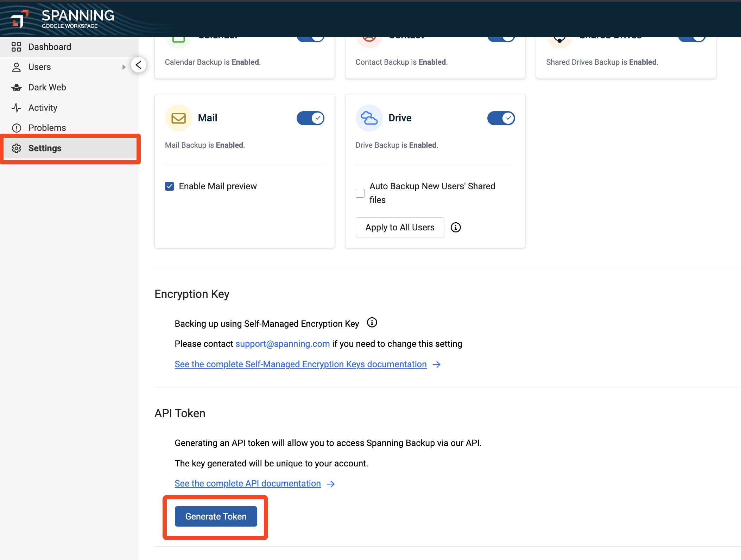Click arrow after Encryption Keys documentation link
This screenshot has width=741, height=560.
click(437, 364)
